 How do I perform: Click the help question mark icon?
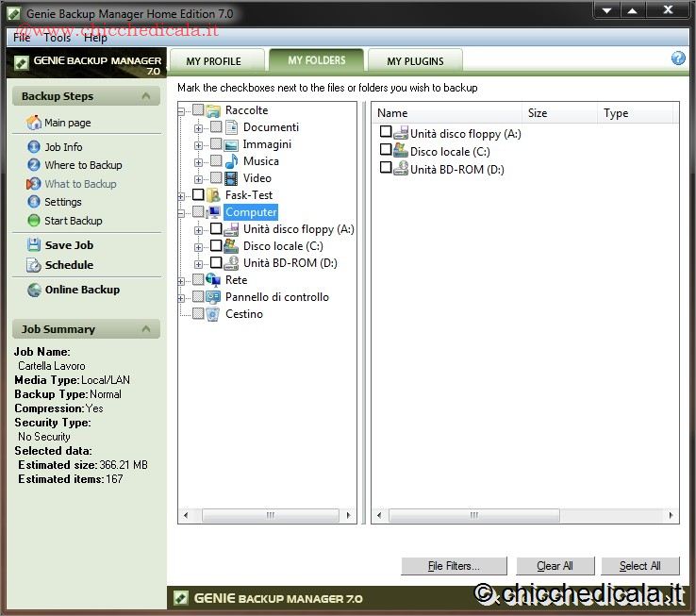click(x=678, y=58)
